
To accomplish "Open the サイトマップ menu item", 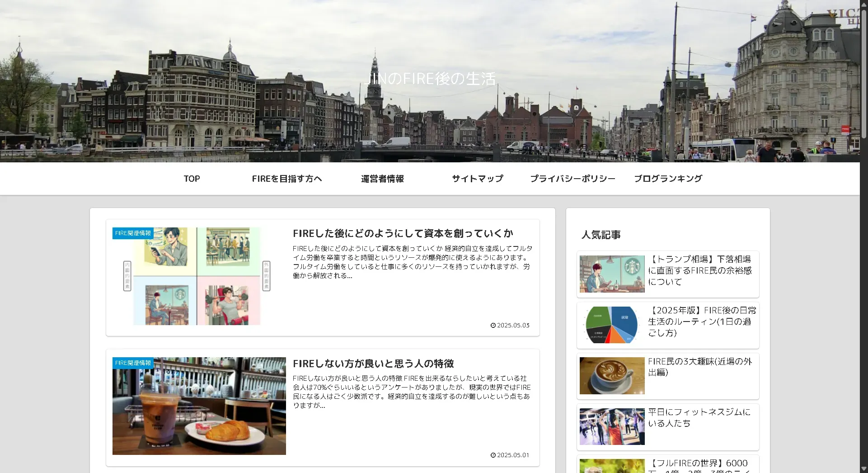I will click(478, 179).
